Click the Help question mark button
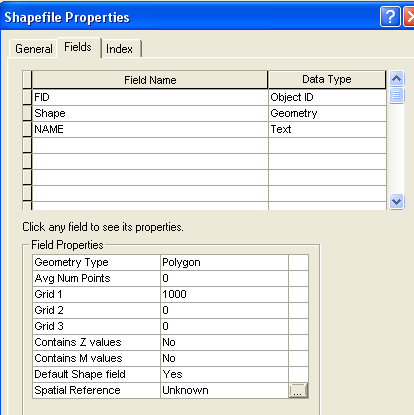 [390, 16]
